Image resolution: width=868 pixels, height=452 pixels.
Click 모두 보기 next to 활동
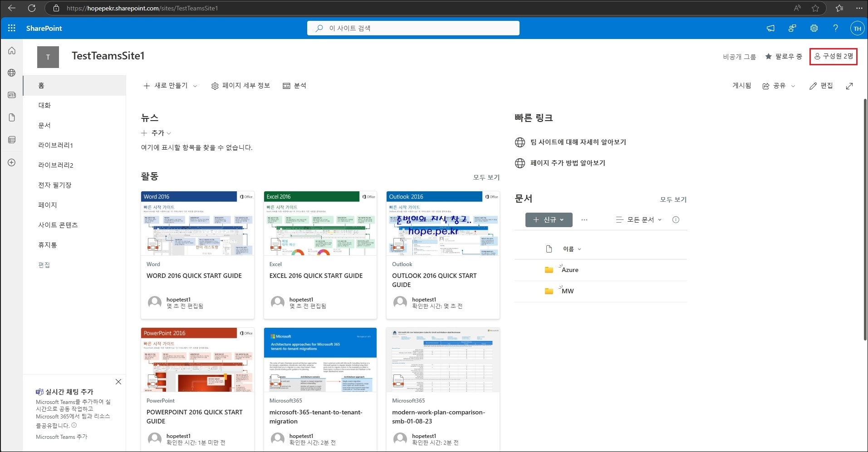486,177
